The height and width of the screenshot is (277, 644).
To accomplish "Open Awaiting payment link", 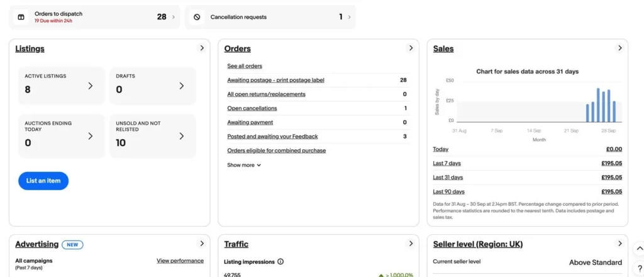I will [250, 122].
